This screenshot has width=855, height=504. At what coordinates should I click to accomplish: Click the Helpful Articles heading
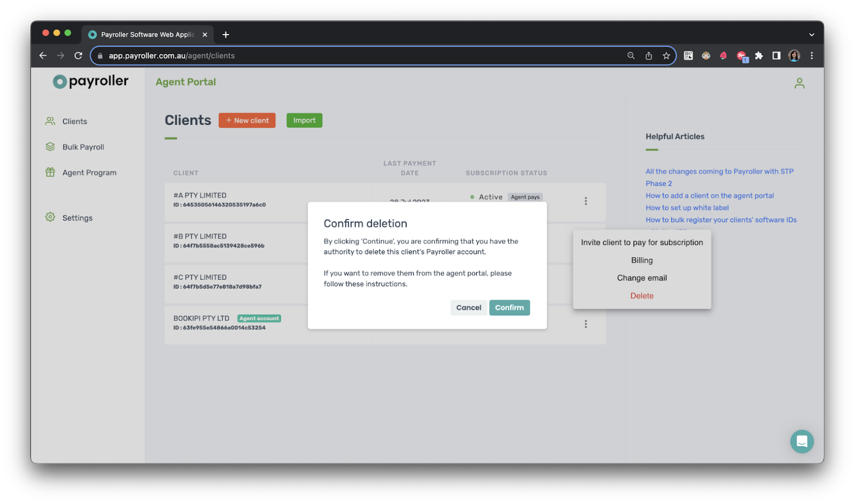(675, 137)
